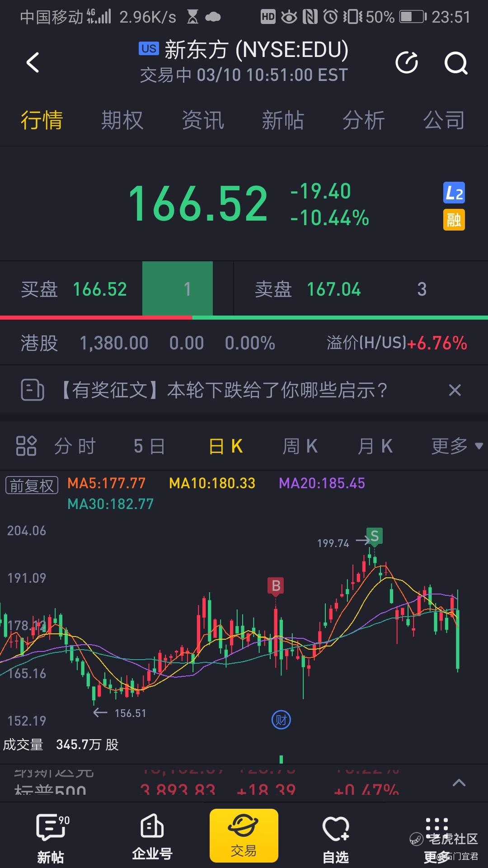Tap the green S sell marker
The height and width of the screenshot is (868, 488).
(x=375, y=536)
